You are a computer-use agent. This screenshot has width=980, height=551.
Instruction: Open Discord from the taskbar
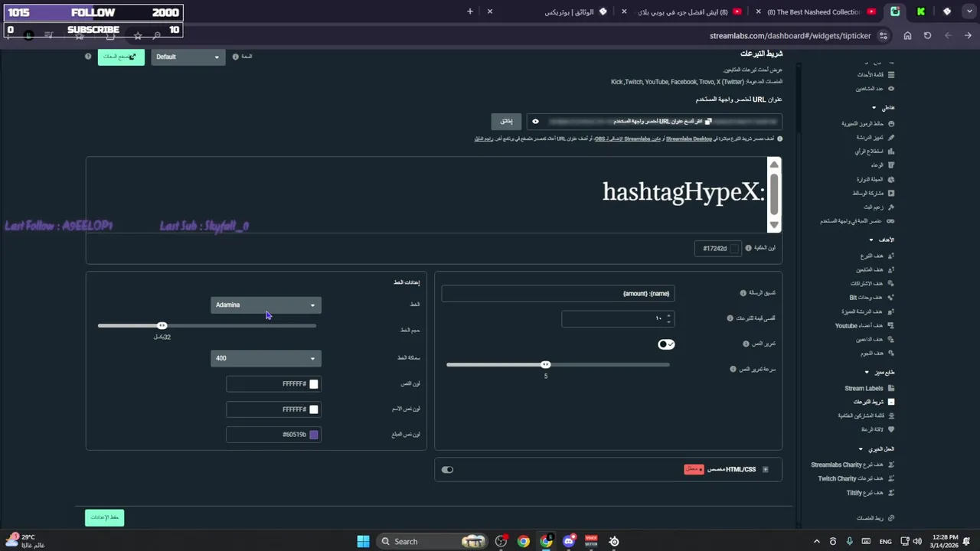(x=569, y=541)
